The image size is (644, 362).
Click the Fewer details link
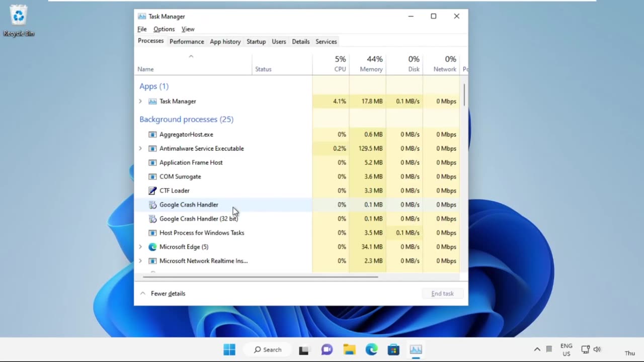(168, 294)
